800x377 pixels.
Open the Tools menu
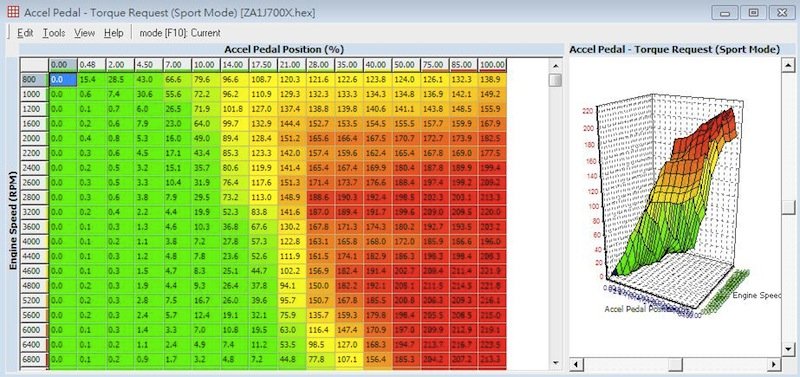(54, 33)
